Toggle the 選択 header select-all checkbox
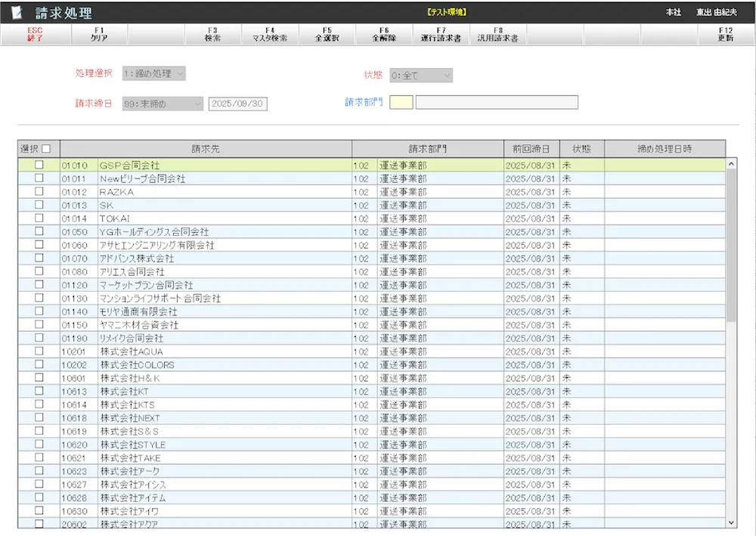The width and height of the screenshot is (756, 536). pyautogui.click(x=46, y=149)
